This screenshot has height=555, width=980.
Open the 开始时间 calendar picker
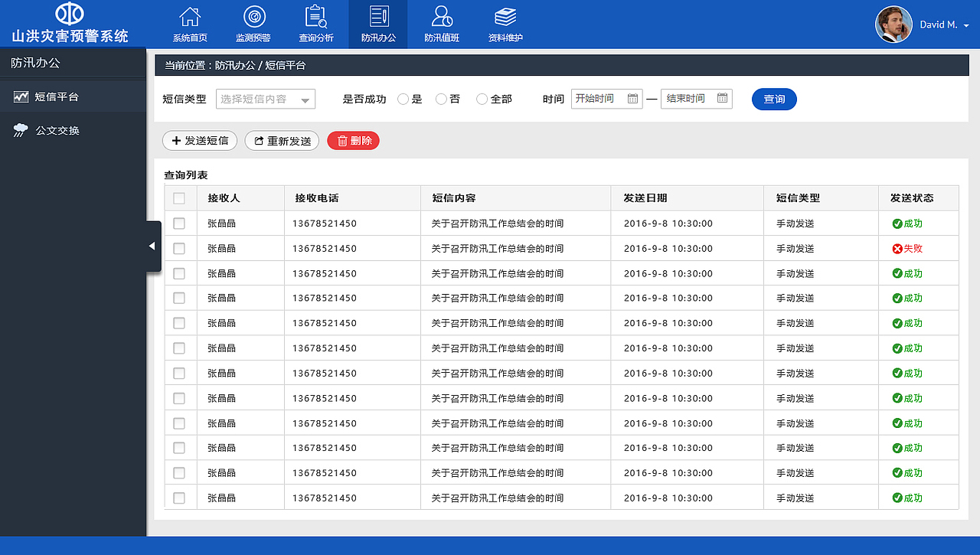pyautogui.click(x=632, y=99)
